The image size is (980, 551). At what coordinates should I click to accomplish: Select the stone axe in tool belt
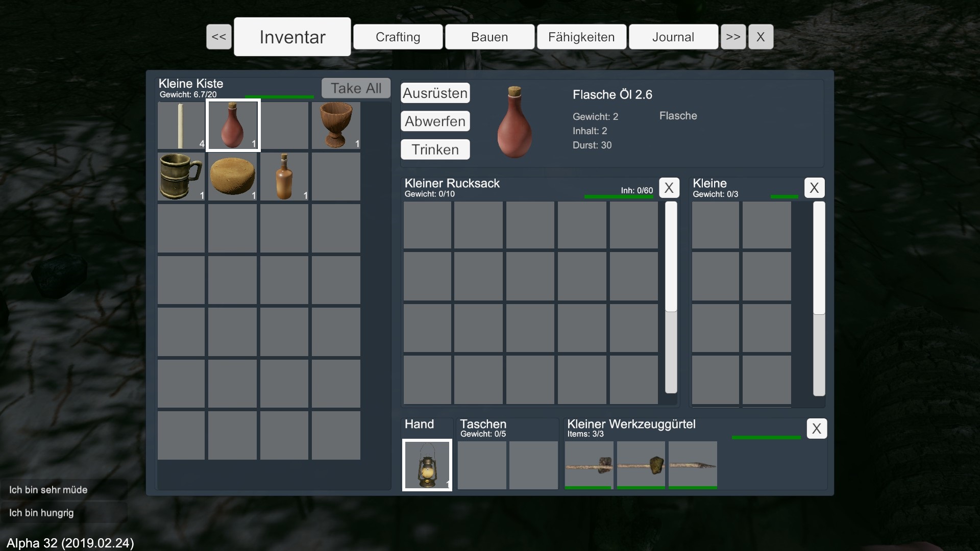[x=641, y=465]
